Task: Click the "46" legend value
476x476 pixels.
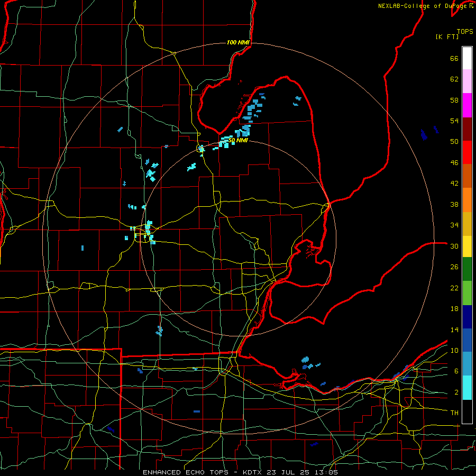Action: pos(454,163)
